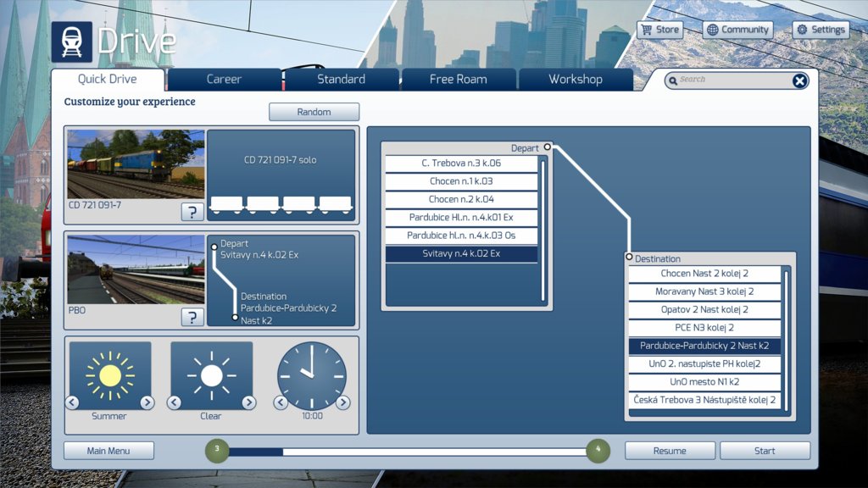
Task: Click the page progress slider bar
Action: coord(407,452)
